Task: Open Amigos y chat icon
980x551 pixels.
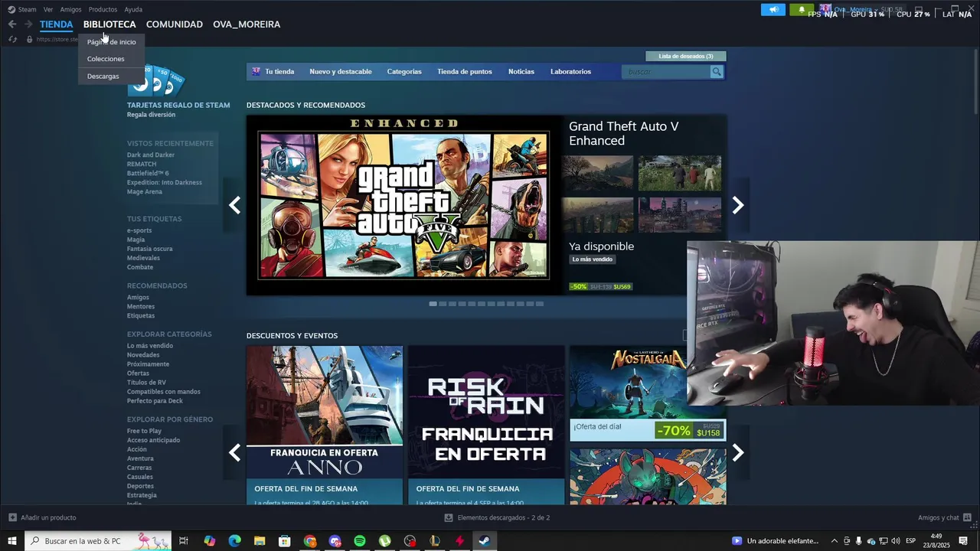Action: point(967,517)
